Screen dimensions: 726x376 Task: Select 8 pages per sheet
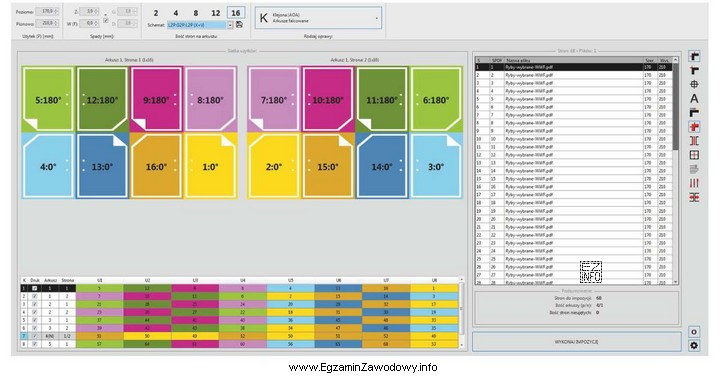click(x=196, y=13)
